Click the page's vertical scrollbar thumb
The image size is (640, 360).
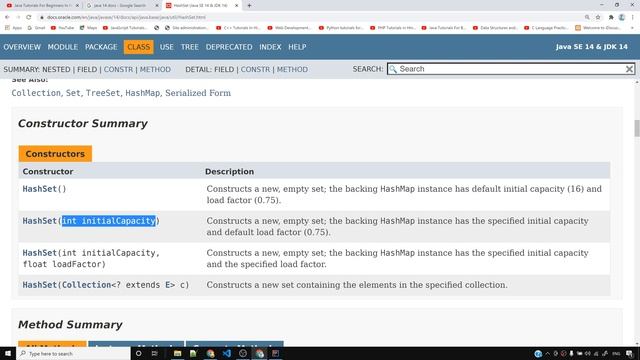click(x=637, y=129)
